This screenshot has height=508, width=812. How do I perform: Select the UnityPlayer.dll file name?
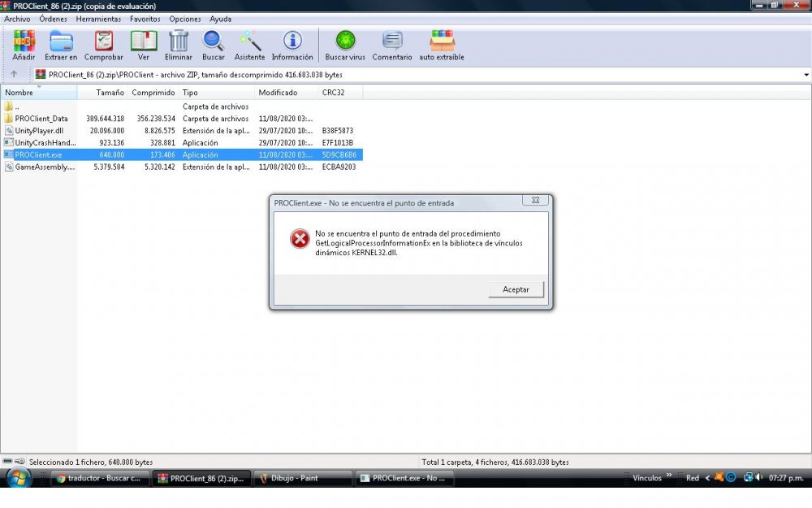(x=39, y=131)
